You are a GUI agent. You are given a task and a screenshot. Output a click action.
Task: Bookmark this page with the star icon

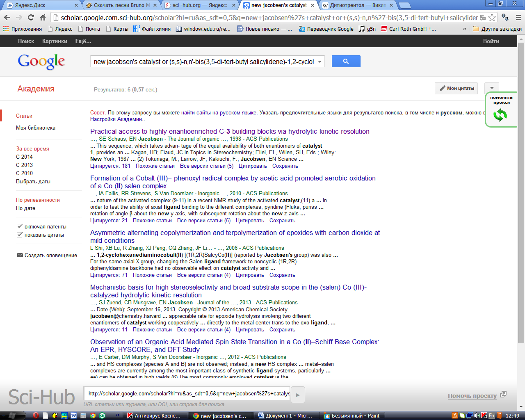point(492,18)
